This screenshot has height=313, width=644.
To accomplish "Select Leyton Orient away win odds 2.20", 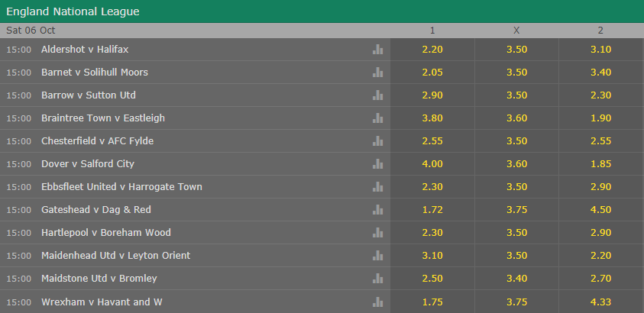I will (600, 256).
